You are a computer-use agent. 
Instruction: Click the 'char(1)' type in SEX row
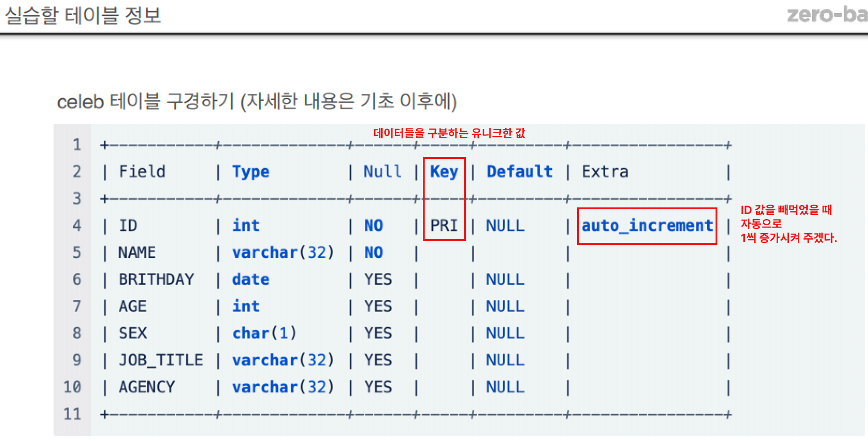[265, 334]
